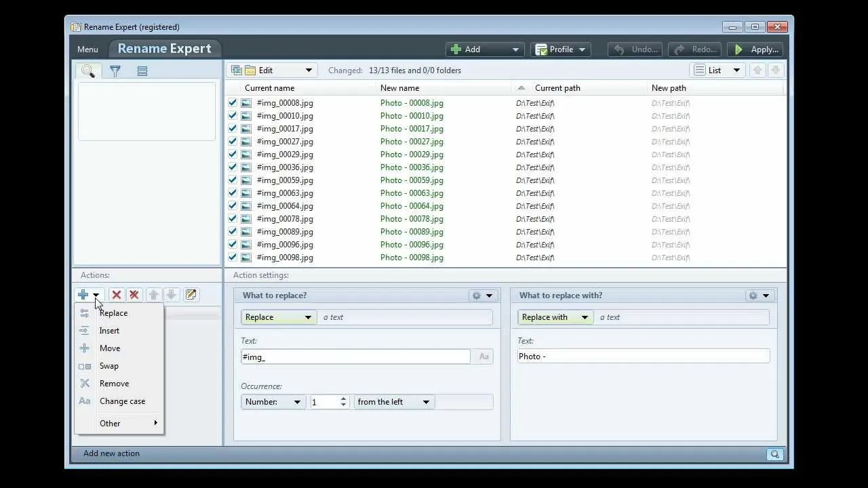Click image file icon of #img_00098.jpg
This screenshot has height=488, width=868.
point(246,258)
